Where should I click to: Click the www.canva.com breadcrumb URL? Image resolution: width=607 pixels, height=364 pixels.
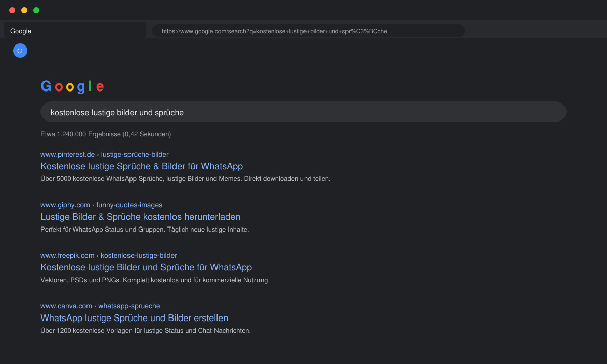click(x=100, y=306)
